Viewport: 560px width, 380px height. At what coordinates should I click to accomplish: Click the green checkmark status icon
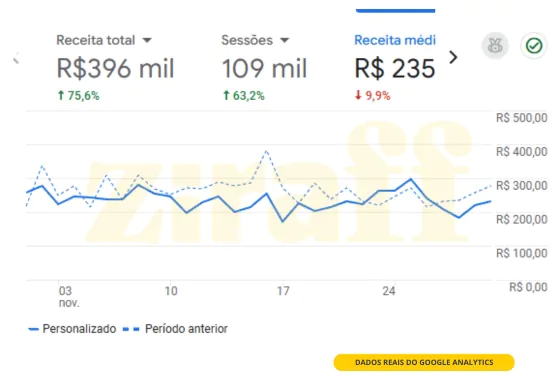534,46
